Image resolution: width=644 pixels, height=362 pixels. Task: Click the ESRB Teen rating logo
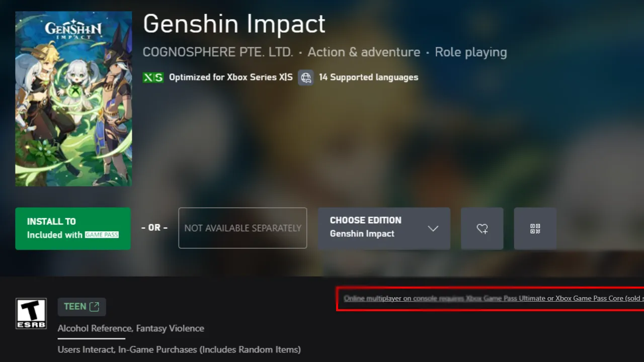tap(31, 314)
